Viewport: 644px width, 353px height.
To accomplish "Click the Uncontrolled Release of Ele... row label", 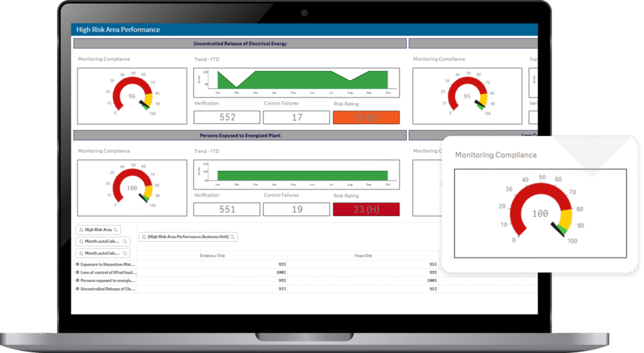I will tap(108, 289).
